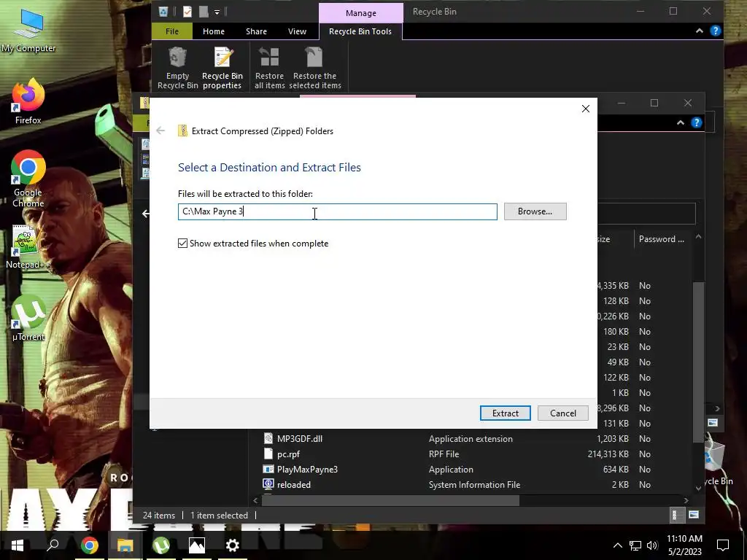Click 1,203 KB size of MP3GDF.dll
The height and width of the screenshot is (560, 747).
[x=613, y=438]
